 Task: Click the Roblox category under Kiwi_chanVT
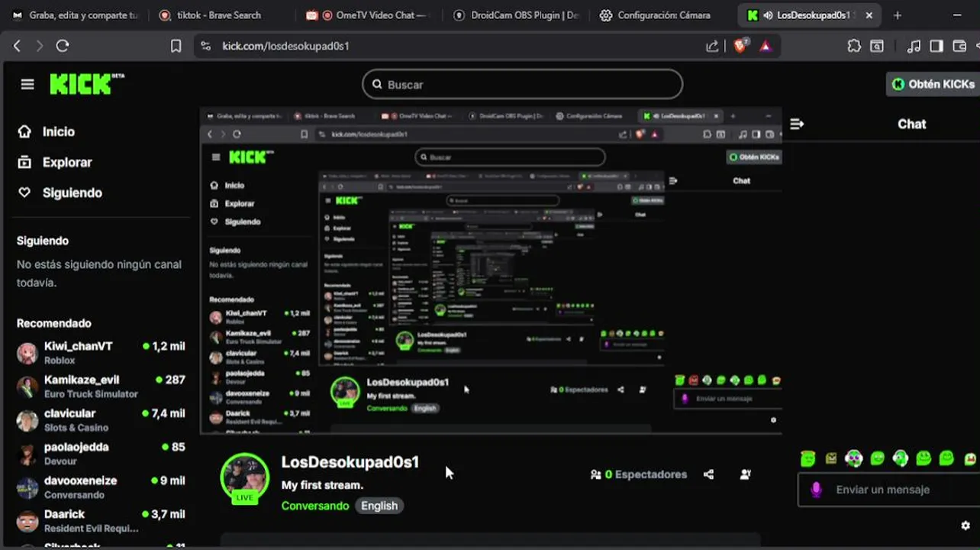coord(60,361)
